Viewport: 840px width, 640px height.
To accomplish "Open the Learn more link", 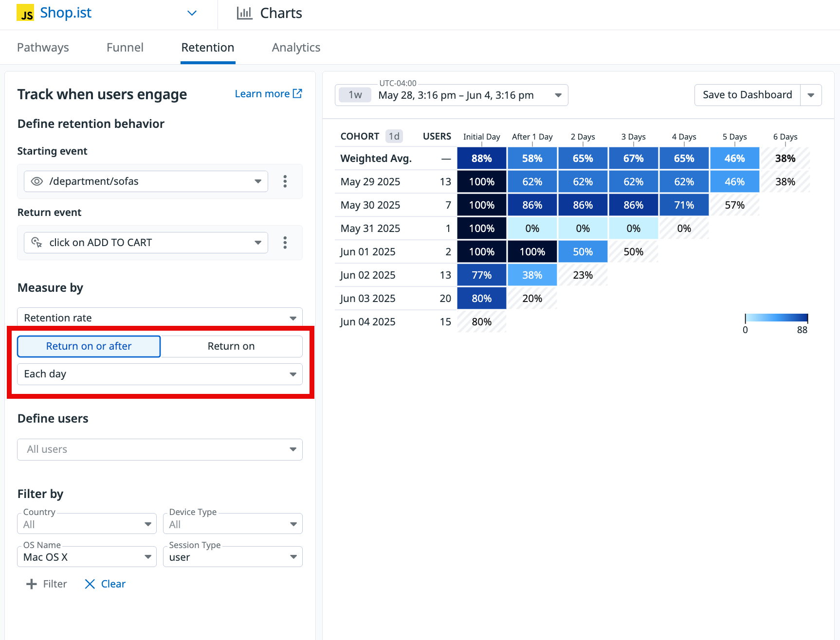I will 268,94.
